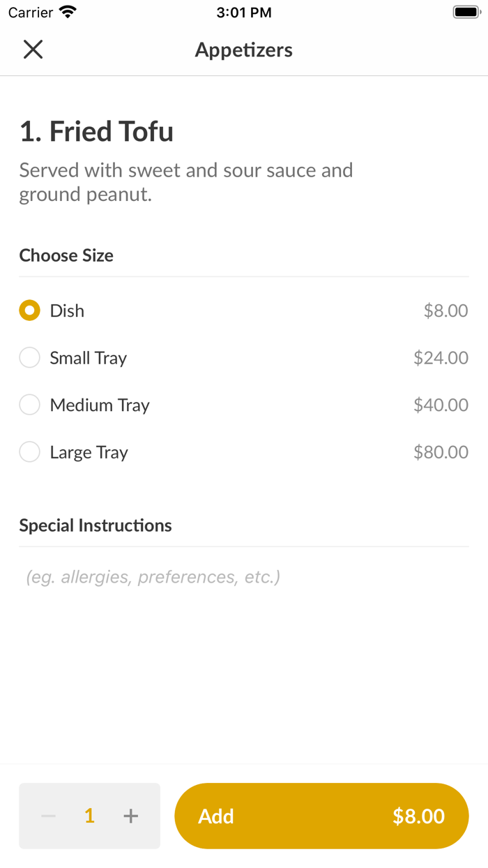
Task: Tap the $80.00 Large Tray price
Action: point(441,452)
